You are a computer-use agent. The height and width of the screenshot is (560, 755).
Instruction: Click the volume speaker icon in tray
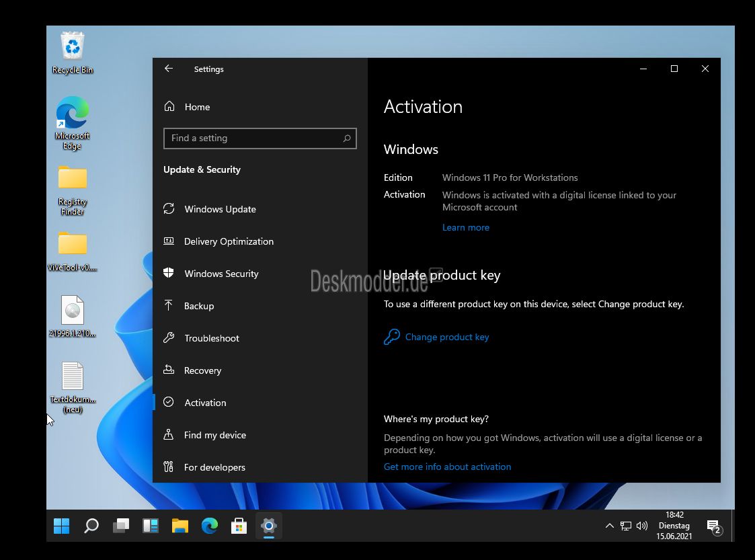click(642, 526)
